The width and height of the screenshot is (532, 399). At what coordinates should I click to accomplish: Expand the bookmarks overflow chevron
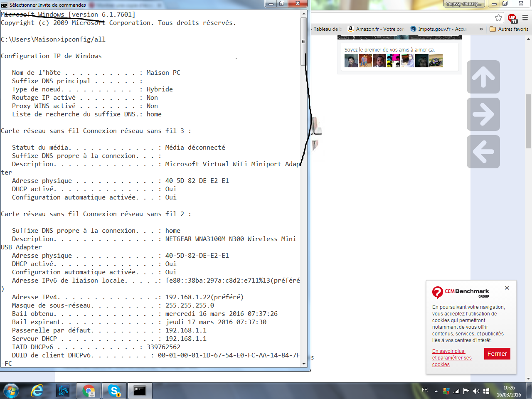[x=481, y=29]
